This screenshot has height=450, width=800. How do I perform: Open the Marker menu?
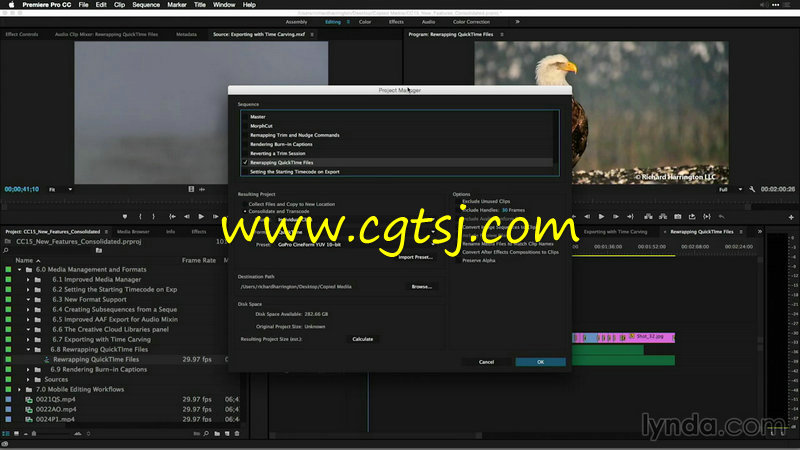click(177, 5)
